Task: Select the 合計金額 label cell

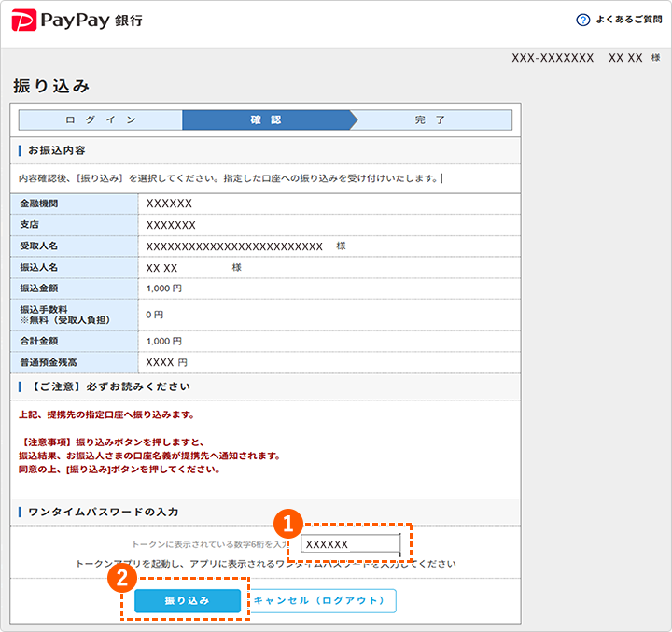Action: [x=74, y=342]
